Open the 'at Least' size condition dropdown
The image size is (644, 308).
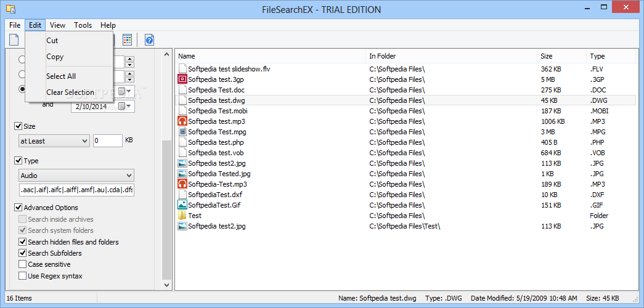coord(54,141)
